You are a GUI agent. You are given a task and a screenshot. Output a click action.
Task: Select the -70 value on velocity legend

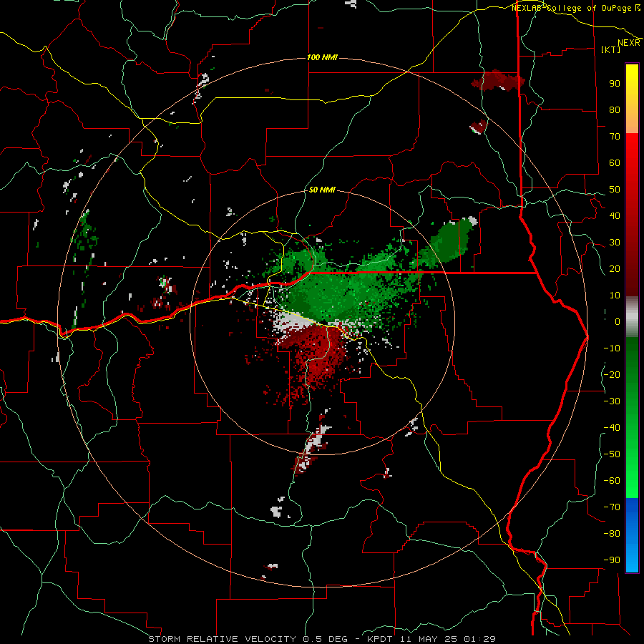point(612,507)
